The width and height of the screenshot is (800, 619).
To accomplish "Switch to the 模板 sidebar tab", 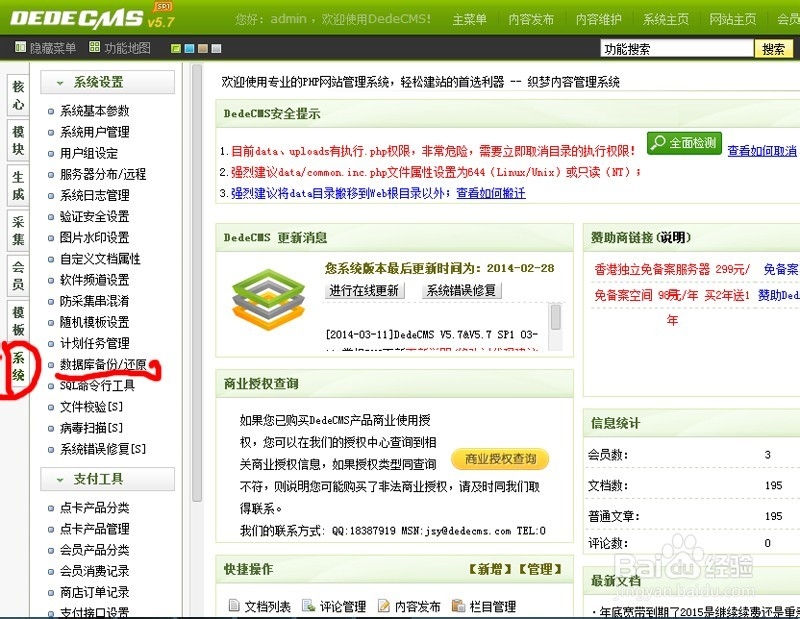I will pyautogui.click(x=15, y=320).
